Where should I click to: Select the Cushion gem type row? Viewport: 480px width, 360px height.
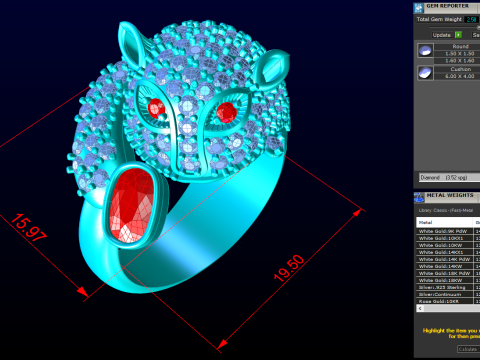457,69
